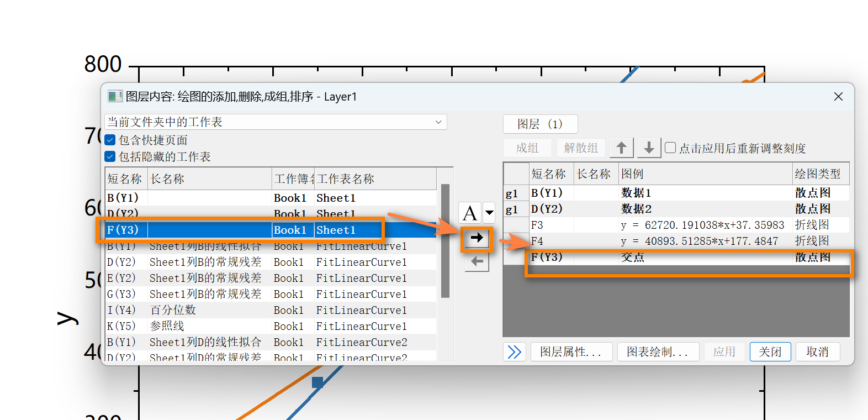Image resolution: width=868 pixels, height=420 pixels.
Task: Open the 当前文件夹中的工作表 dropdown
Action: click(x=276, y=122)
